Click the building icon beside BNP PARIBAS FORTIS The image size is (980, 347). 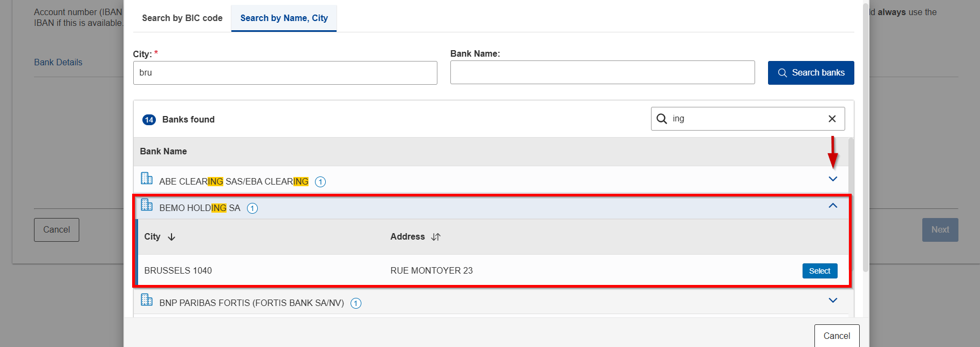tap(147, 300)
